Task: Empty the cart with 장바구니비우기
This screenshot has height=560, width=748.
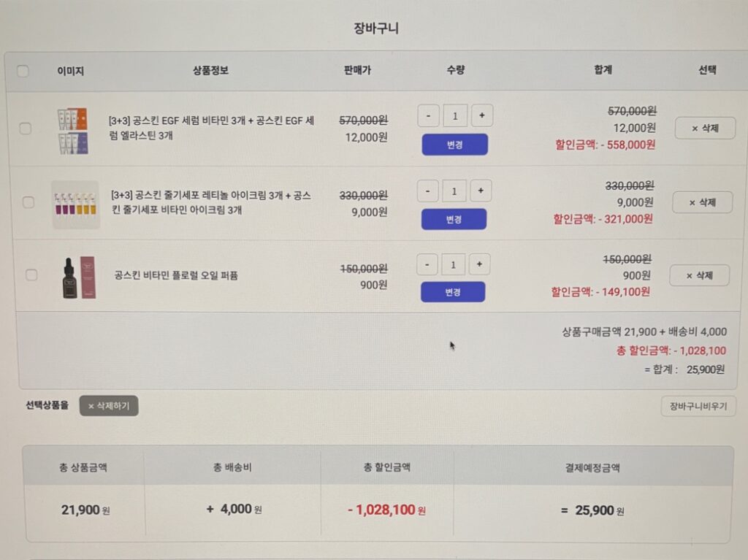Action: pos(698,407)
